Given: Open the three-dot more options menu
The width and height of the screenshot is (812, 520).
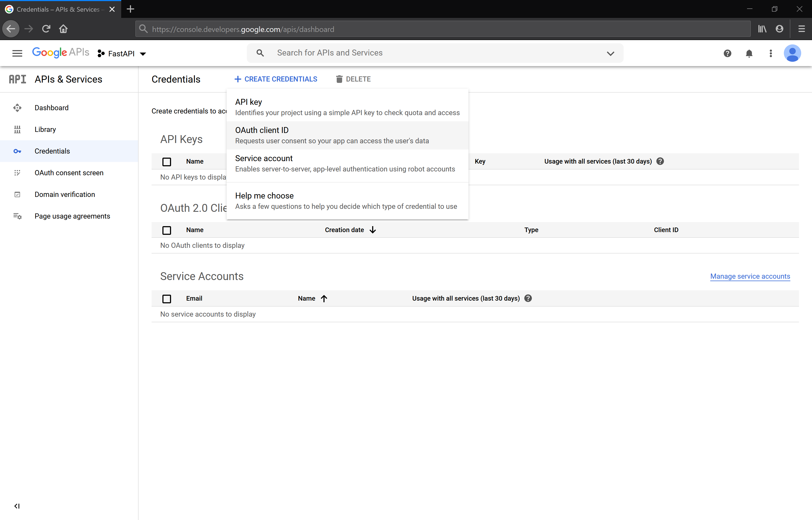Looking at the screenshot, I should [x=771, y=53].
